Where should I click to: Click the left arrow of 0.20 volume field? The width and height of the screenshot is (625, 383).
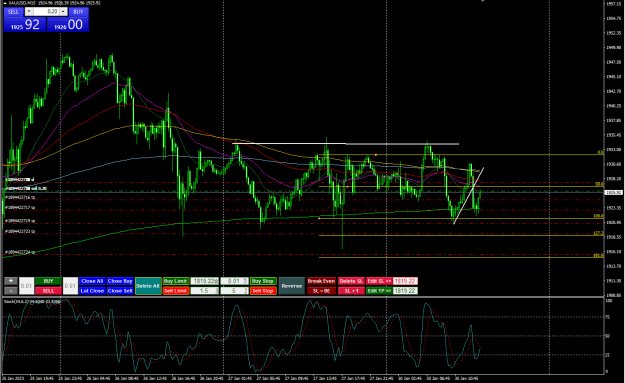pyautogui.click(x=29, y=12)
